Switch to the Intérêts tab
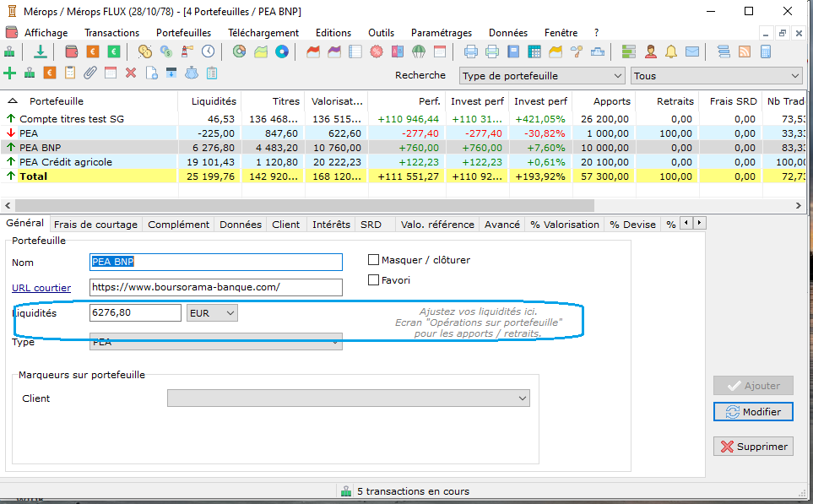This screenshot has height=504, width=813. [x=331, y=225]
